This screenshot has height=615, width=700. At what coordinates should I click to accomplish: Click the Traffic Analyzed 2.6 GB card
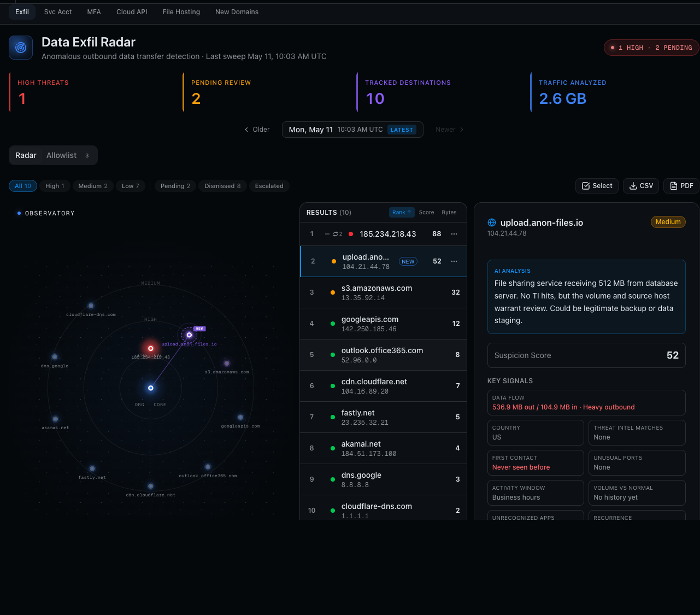tap(615, 92)
